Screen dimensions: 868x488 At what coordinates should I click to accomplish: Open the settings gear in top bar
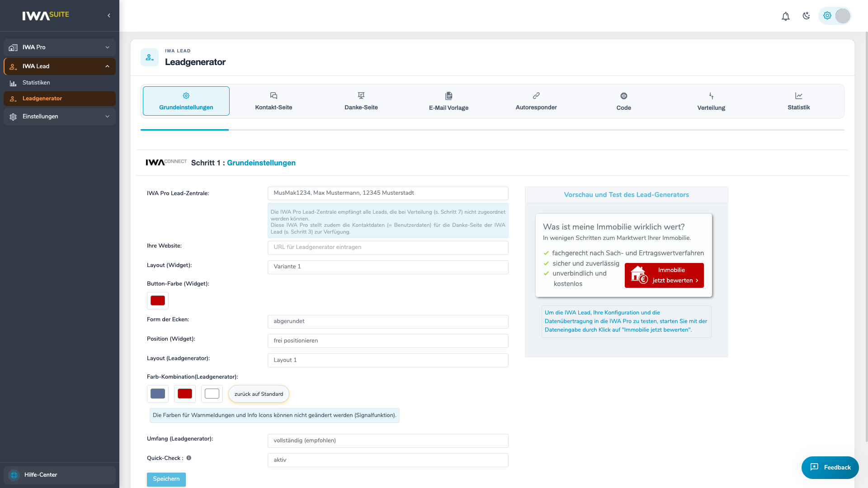827,15
